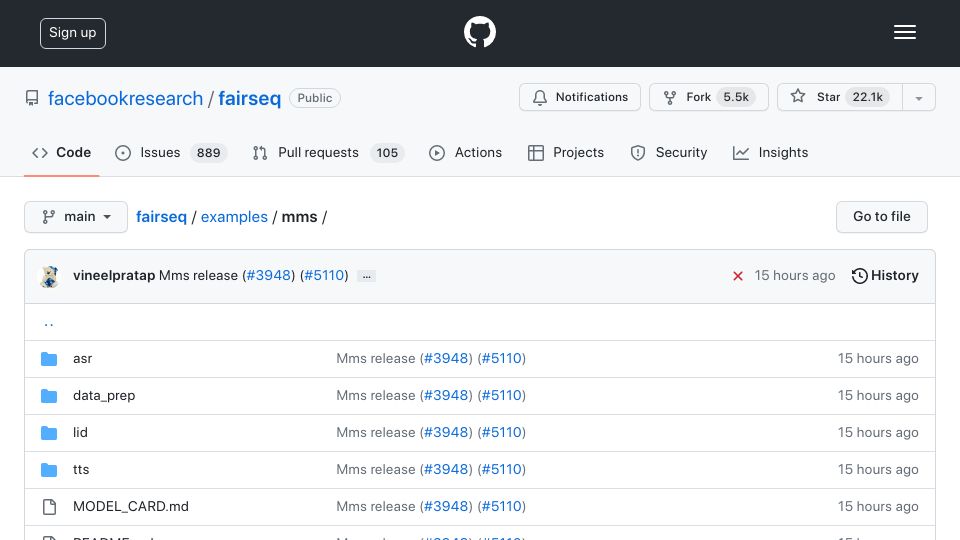Open the hamburger navigation menu

point(904,32)
